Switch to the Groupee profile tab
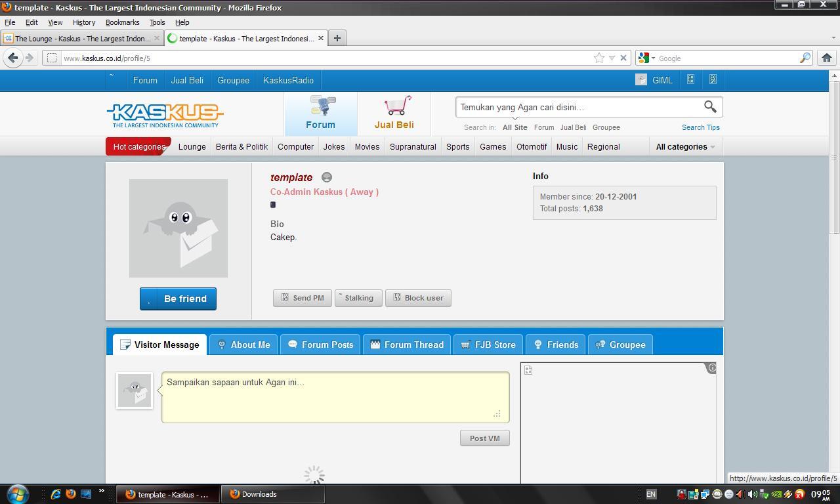Screen dimensions: 840x504 (620, 345)
